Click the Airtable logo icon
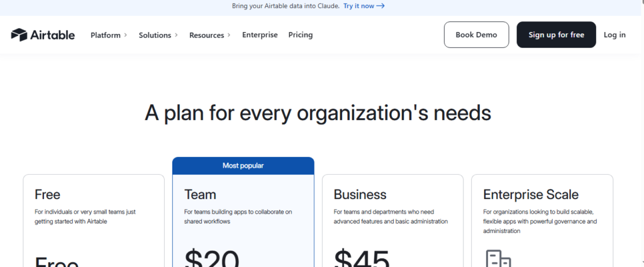This screenshot has height=267, width=644. click(x=19, y=35)
